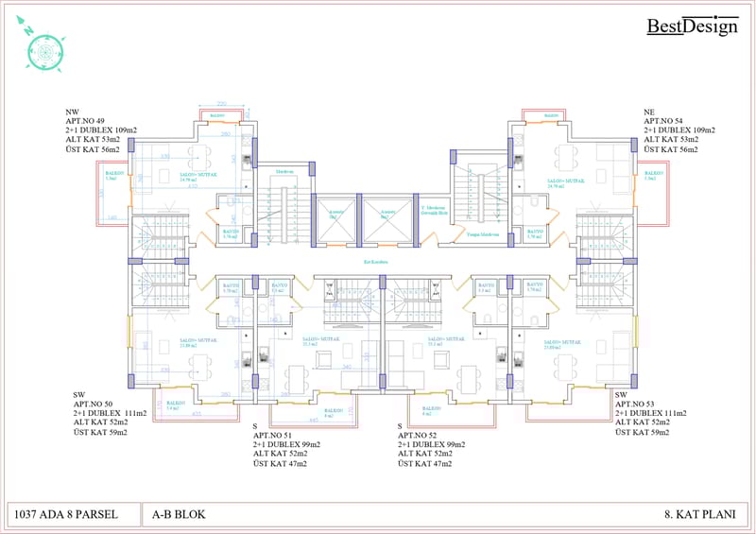The width and height of the screenshot is (756, 534).
Task: Select the APT.NO 54 description text
Action: pyautogui.click(x=678, y=130)
